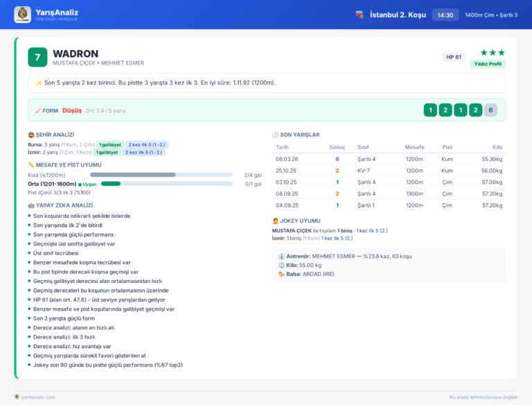
Task: Click the grey form result badge 6
Action: pos(490,110)
